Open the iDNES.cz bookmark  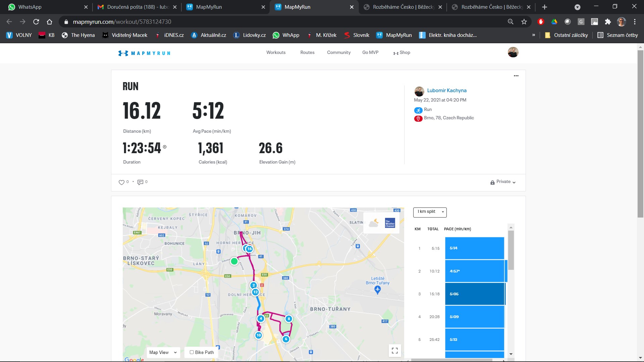(x=169, y=35)
